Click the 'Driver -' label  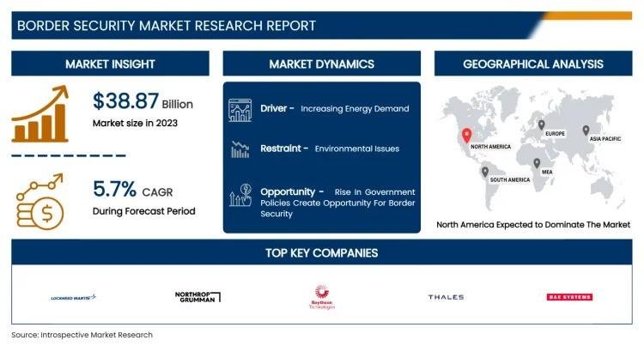(277, 108)
